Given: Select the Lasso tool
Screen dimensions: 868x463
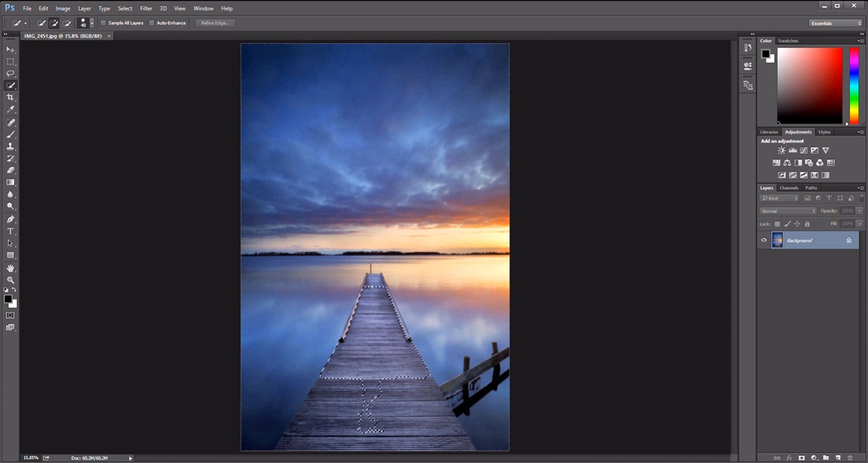Looking at the screenshot, I should 10,74.
